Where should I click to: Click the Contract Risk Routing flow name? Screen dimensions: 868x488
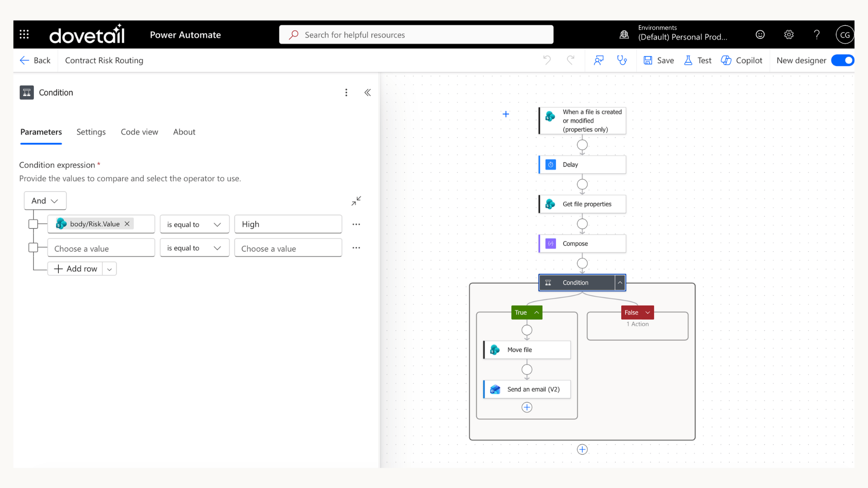pyautogui.click(x=104, y=60)
